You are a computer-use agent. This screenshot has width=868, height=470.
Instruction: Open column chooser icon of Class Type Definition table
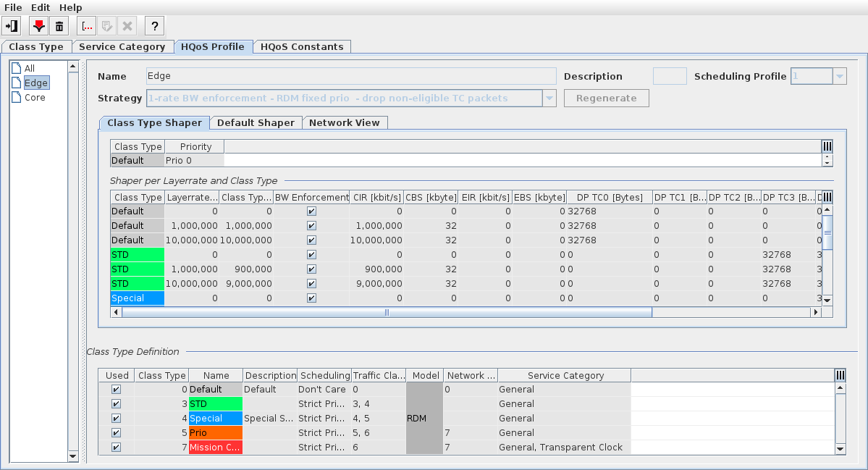[x=840, y=375]
